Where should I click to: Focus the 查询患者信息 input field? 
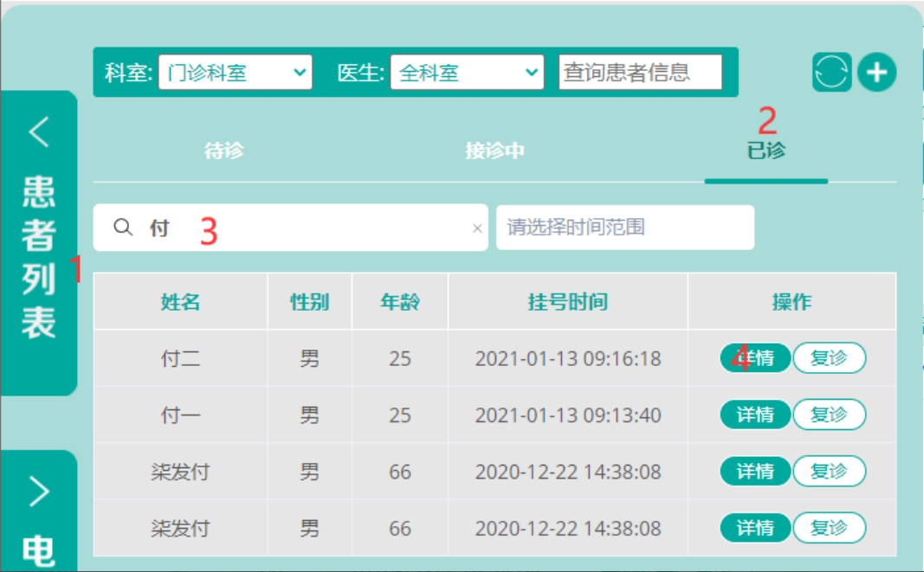pos(641,73)
